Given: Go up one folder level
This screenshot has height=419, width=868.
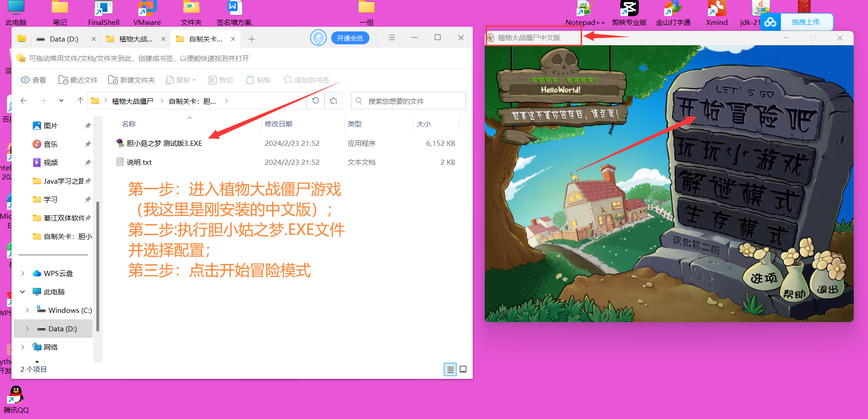Looking at the screenshot, I should coord(80,101).
